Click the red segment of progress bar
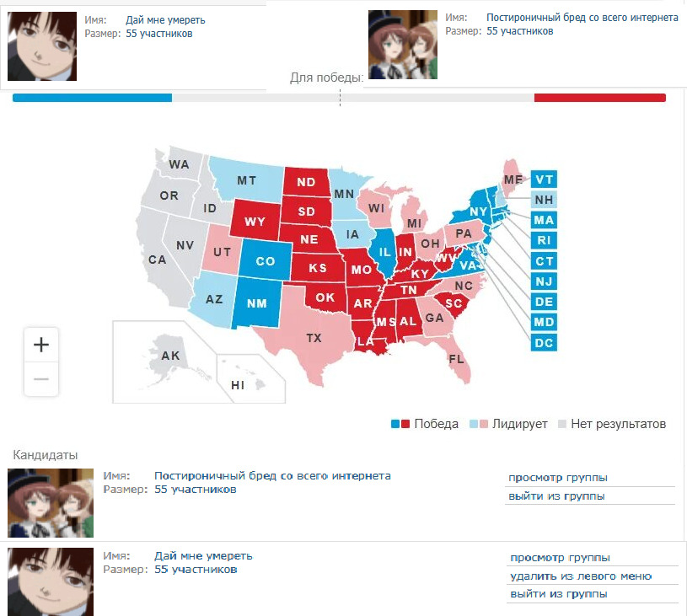The image size is (687, 616). click(x=599, y=98)
